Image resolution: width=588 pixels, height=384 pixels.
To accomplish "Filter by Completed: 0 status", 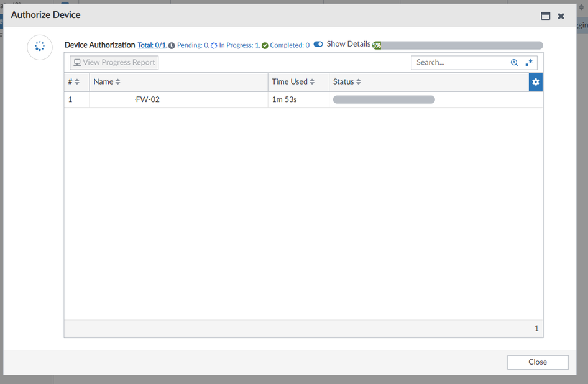I will click(x=290, y=45).
